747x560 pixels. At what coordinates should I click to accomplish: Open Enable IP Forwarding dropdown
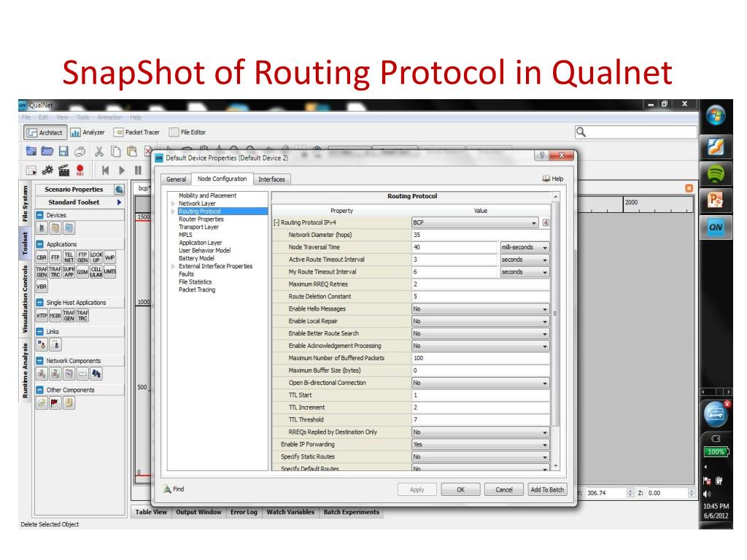pyautogui.click(x=480, y=444)
